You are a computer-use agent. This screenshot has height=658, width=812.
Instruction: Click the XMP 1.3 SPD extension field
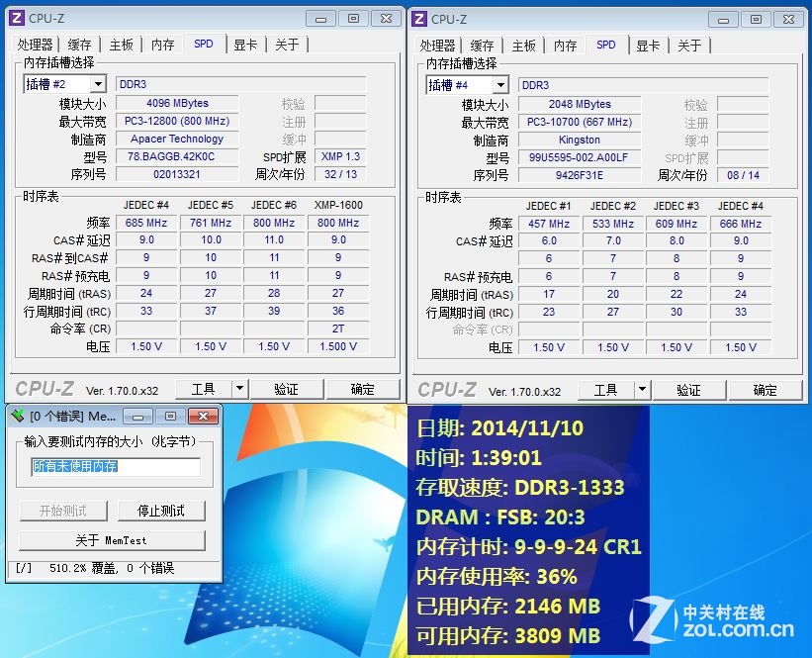(340, 156)
